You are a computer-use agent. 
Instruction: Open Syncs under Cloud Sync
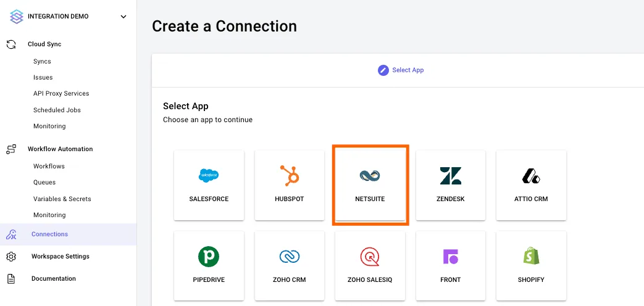point(42,61)
